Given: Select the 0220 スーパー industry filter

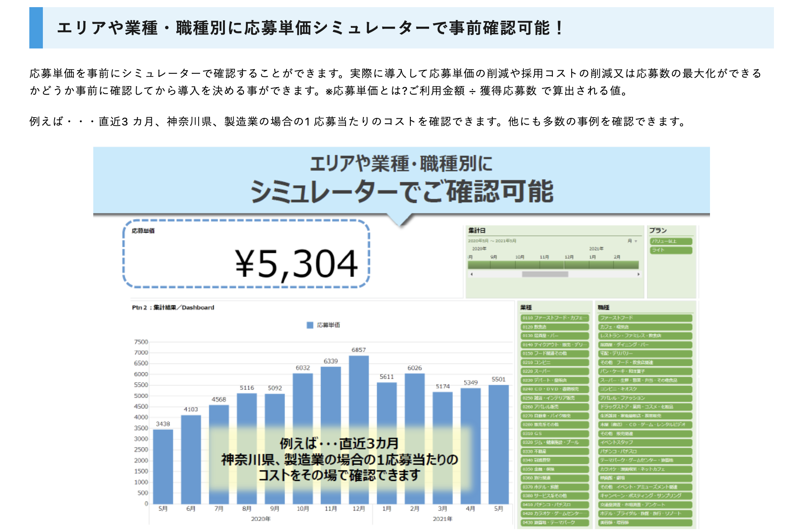Looking at the screenshot, I should pos(554,371).
